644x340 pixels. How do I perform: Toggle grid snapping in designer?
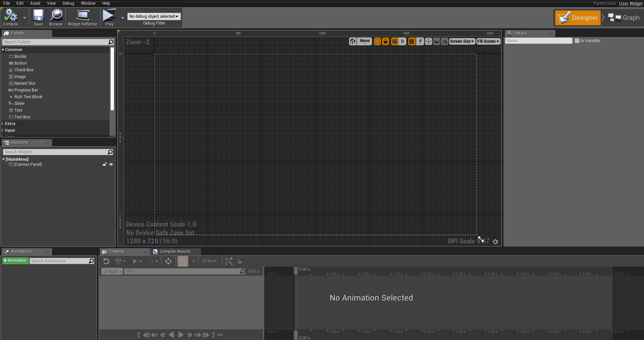pos(411,41)
